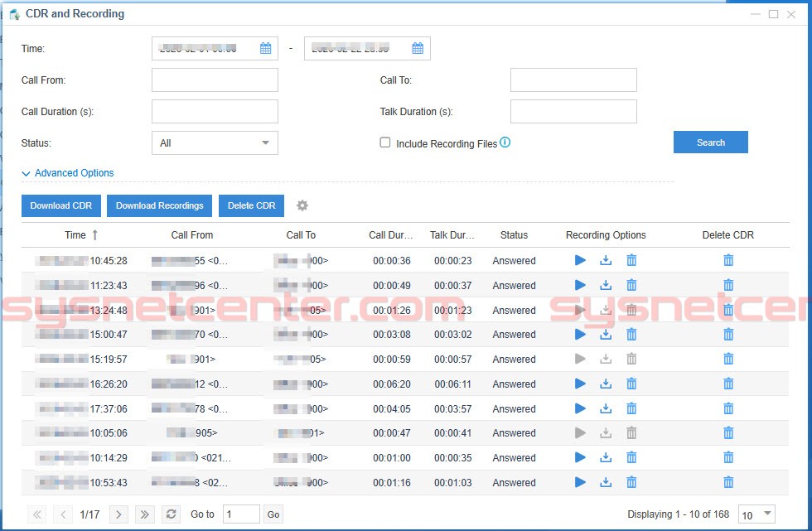The width and height of the screenshot is (812, 531).
Task: Download the recording of the 10:45:28 call
Action: 605,260
